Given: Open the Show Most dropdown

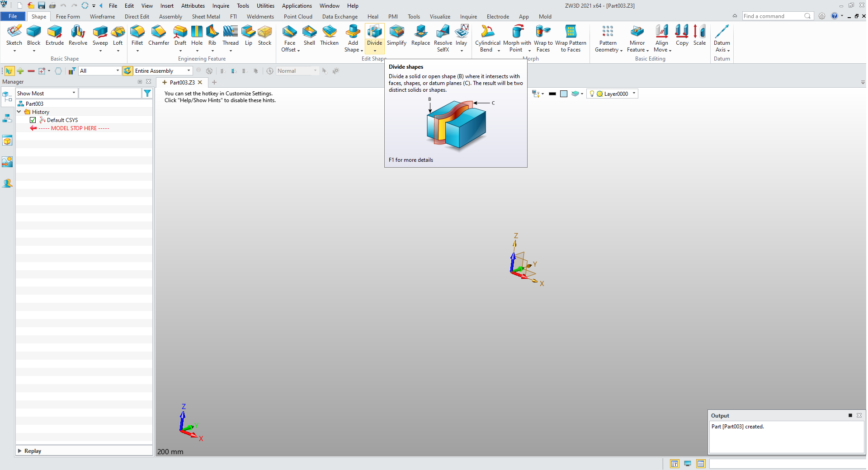Looking at the screenshot, I should pyautogui.click(x=47, y=94).
